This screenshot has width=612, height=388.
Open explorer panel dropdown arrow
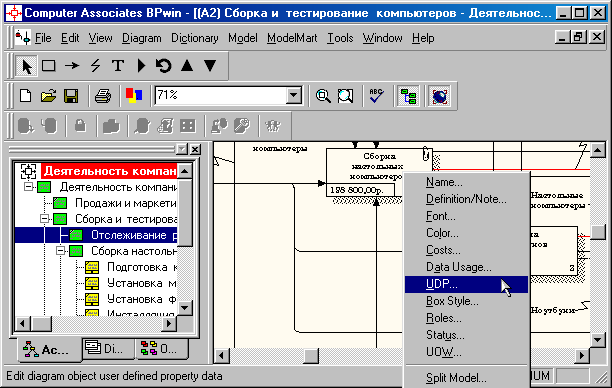[182, 149]
